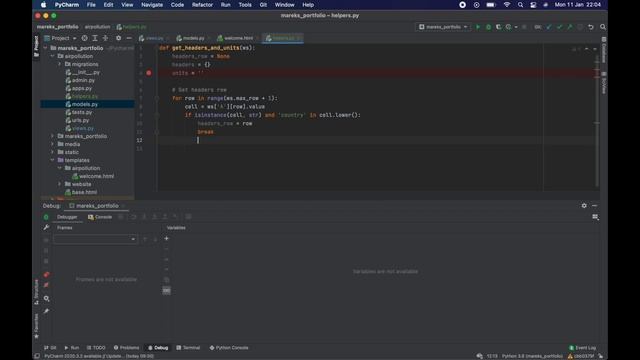Switch to the Console tab in Debug
Viewport: 640px width, 360px height.
(100, 217)
